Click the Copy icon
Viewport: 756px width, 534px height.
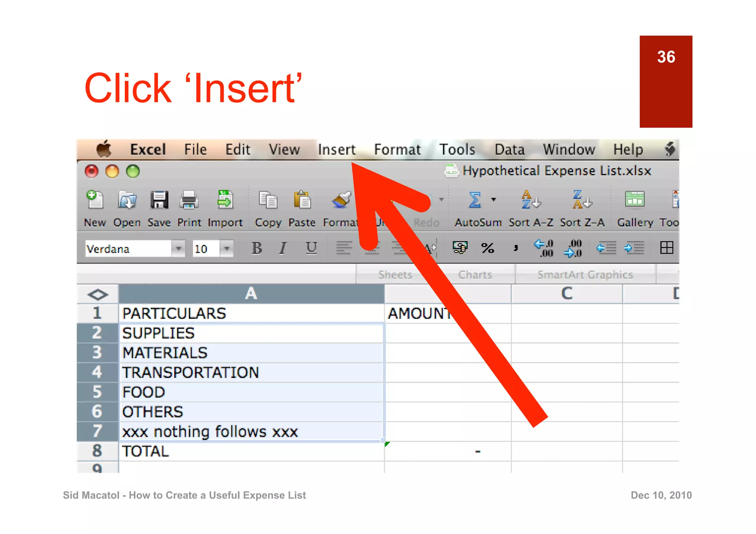(268, 200)
